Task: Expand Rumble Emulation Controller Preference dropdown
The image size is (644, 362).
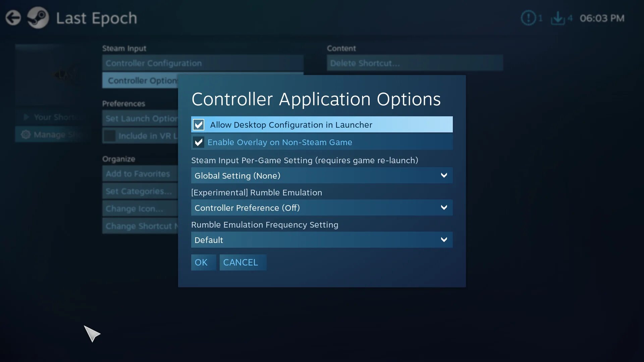Action: point(322,208)
